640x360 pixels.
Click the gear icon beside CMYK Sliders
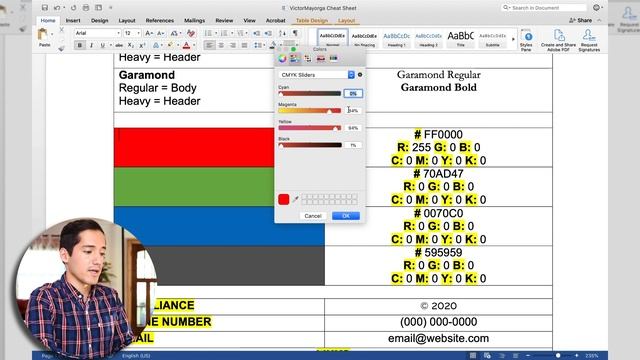[360, 75]
